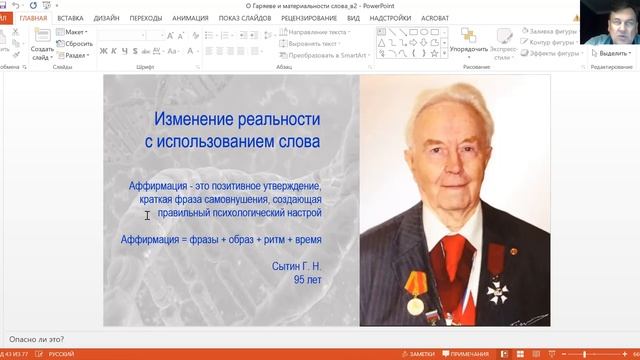Screen dimensions: 640x360
Task: Start slideshow from beginning quick access icon
Action: [x=46, y=5]
